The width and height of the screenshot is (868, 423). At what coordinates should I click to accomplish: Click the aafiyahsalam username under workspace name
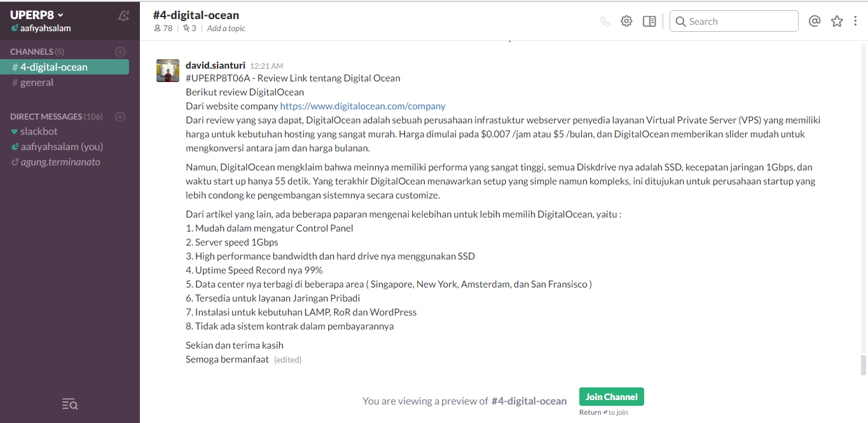click(45, 28)
